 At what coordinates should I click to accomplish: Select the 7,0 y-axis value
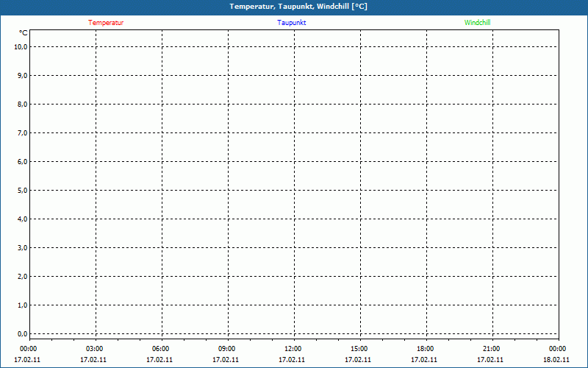tap(23, 133)
